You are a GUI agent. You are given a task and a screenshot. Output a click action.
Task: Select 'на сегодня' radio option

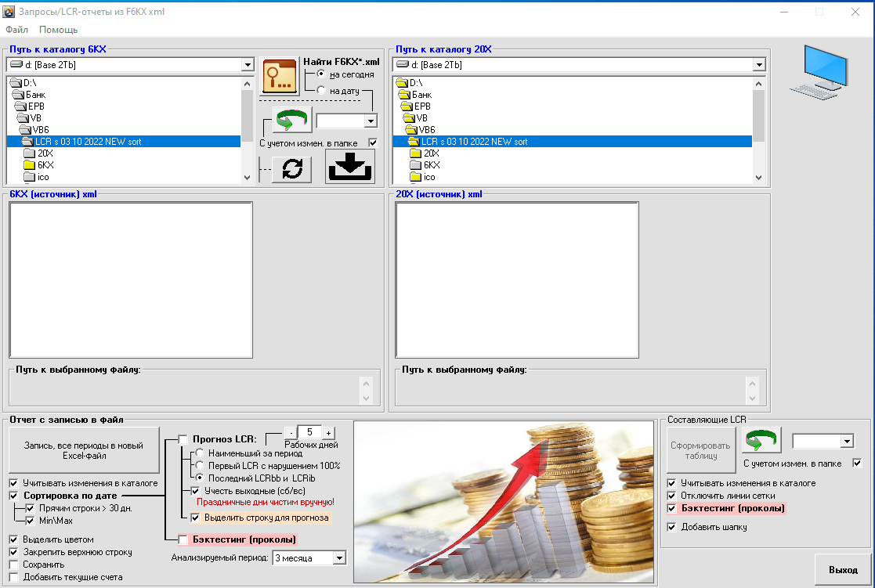coord(321,74)
